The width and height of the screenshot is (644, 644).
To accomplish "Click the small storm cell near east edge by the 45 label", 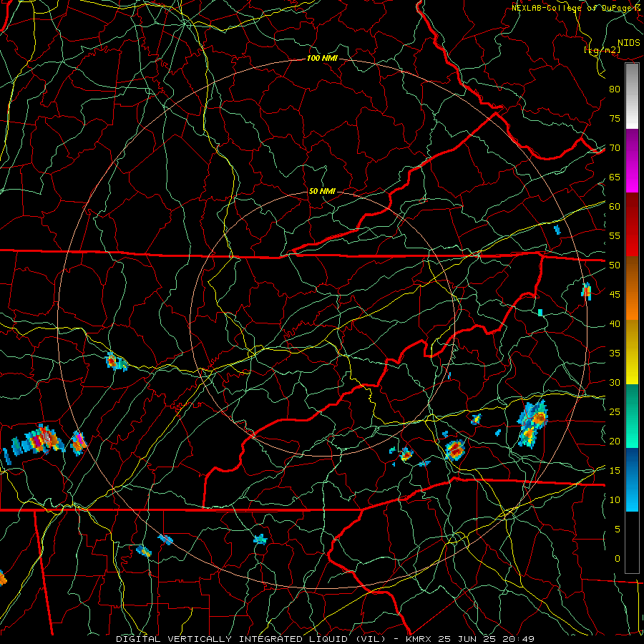I will [x=587, y=291].
